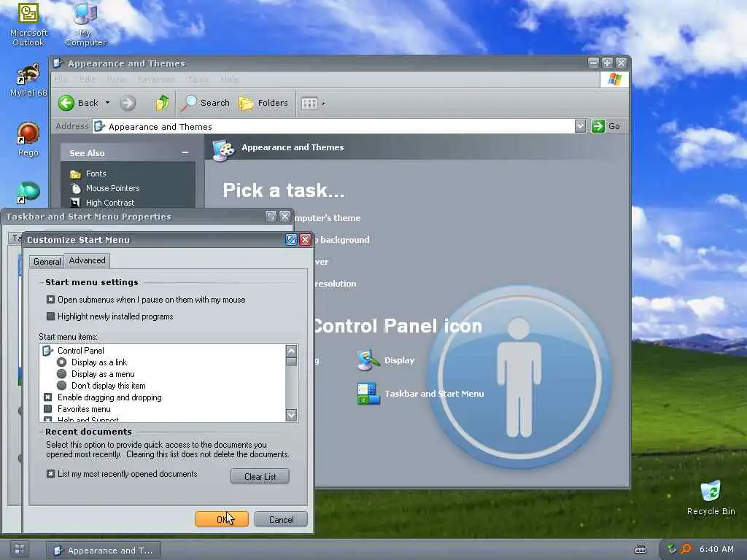This screenshot has height=560, width=747.
Task: Enable Favorites menu checkbox
Action: (x=47, y=408)
